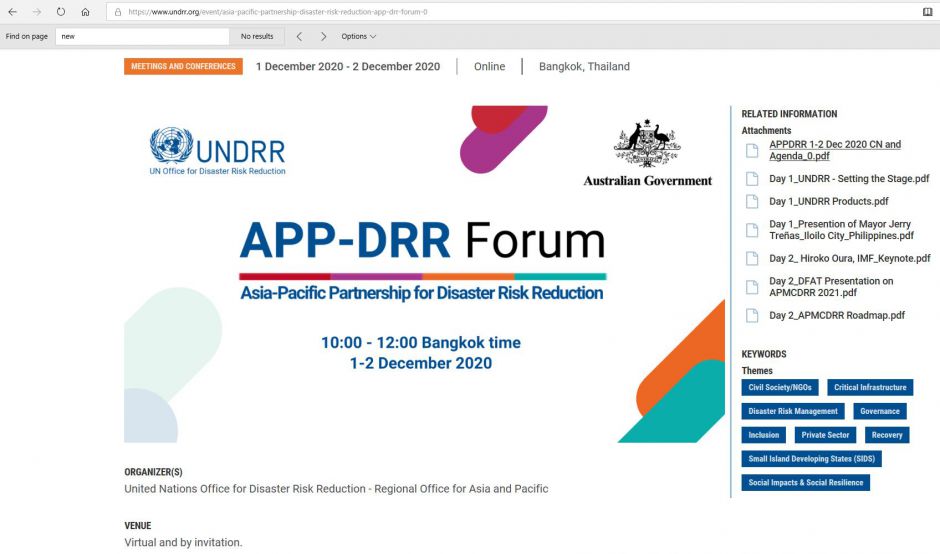Viewport: 940px width, 554px height.
Task: Click the No results find status
Action: click(x=257, y=37)
